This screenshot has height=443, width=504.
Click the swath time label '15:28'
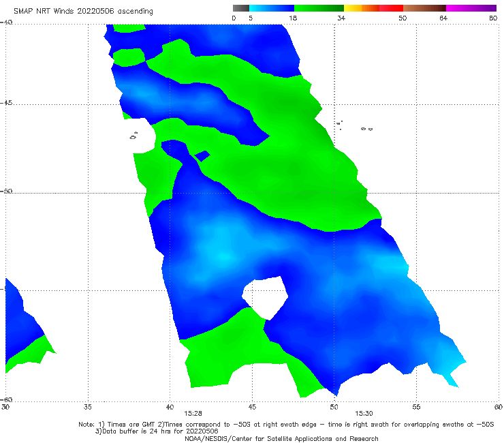point(193,414)
